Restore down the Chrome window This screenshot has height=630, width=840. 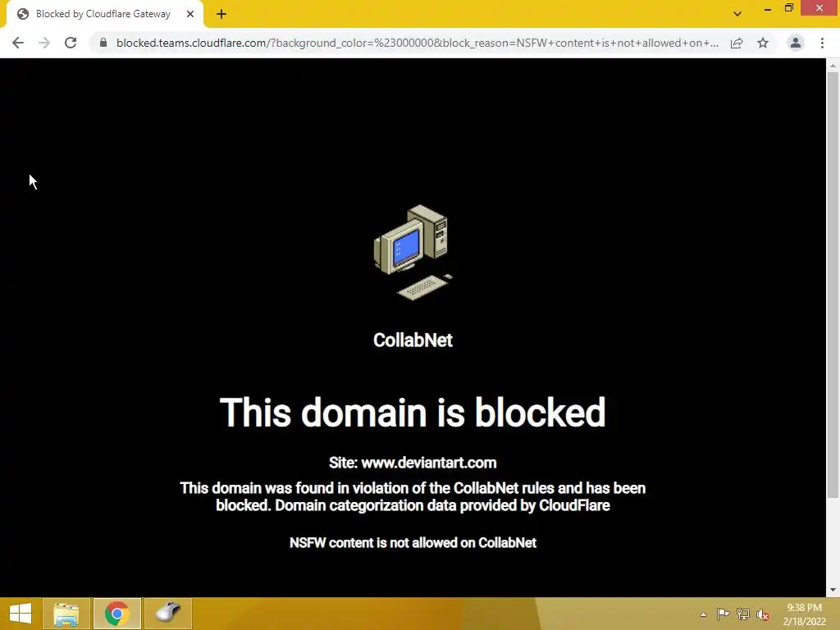click(789, 8)
